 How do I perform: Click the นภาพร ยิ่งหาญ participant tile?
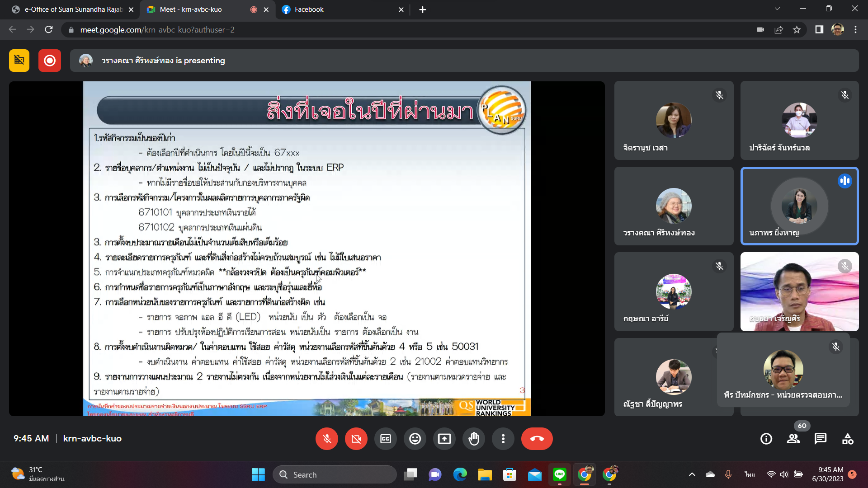coord(799,206)
